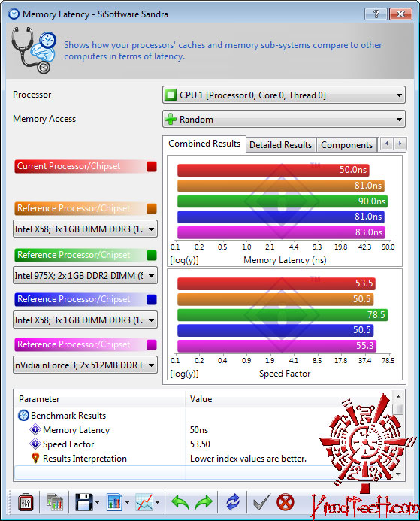Click the Benchmark Results clock icon

(x=23, y=416)
